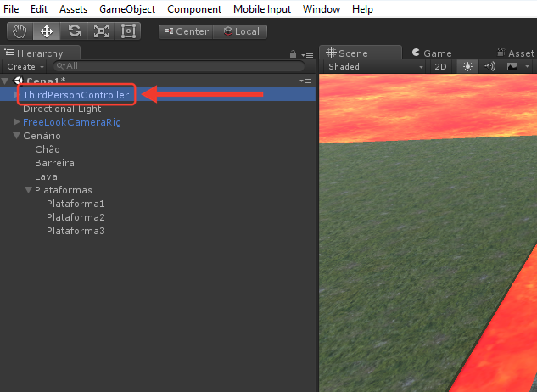Screen dimensions: 537x392
Task: Collapse the Plataformas group
Action: 28,190
